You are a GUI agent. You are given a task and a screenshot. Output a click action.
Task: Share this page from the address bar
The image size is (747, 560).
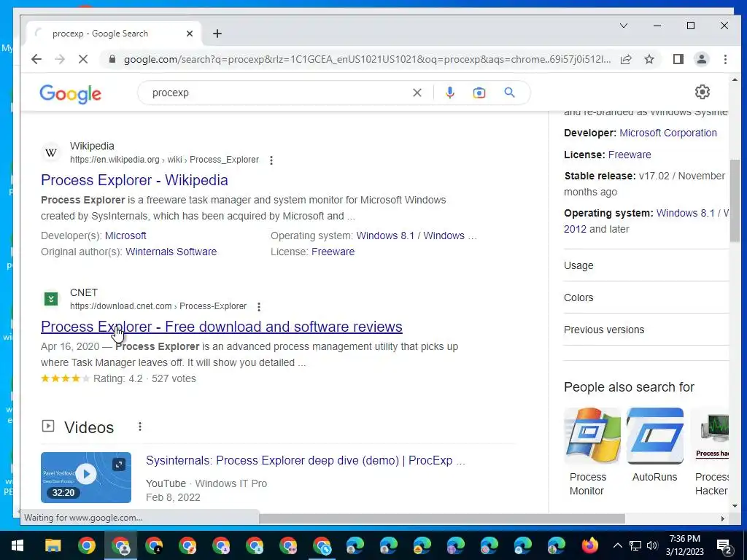pyautogui.click(x=626, y=59)
